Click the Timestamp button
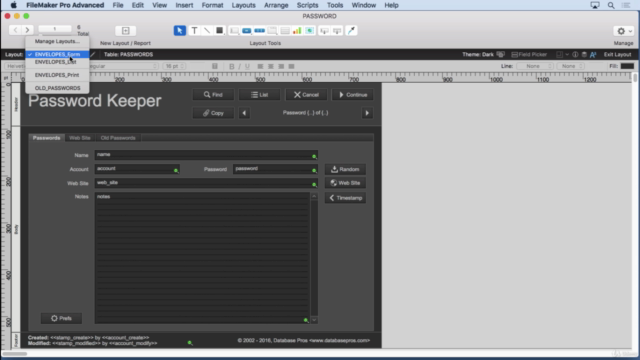Viewport: 640px width, 360px height. pos(345,198)
